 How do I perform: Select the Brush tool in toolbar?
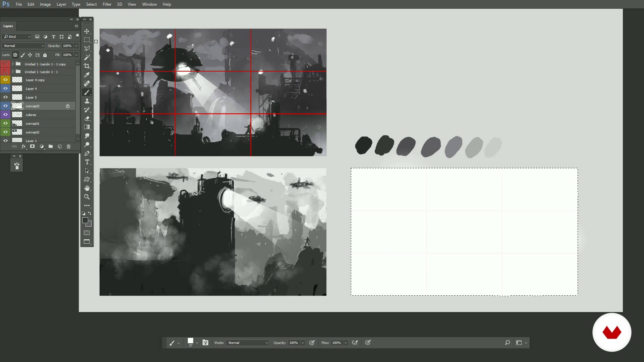[x=87, y=92]
